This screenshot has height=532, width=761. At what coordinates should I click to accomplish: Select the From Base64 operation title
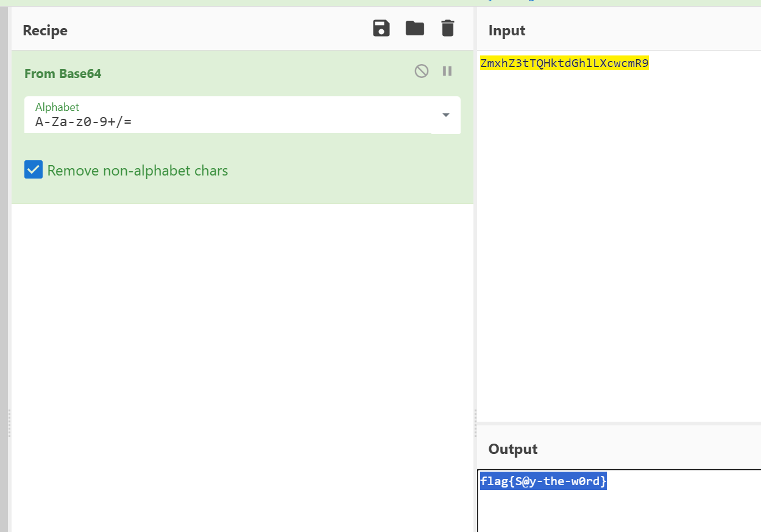point(63,74)
